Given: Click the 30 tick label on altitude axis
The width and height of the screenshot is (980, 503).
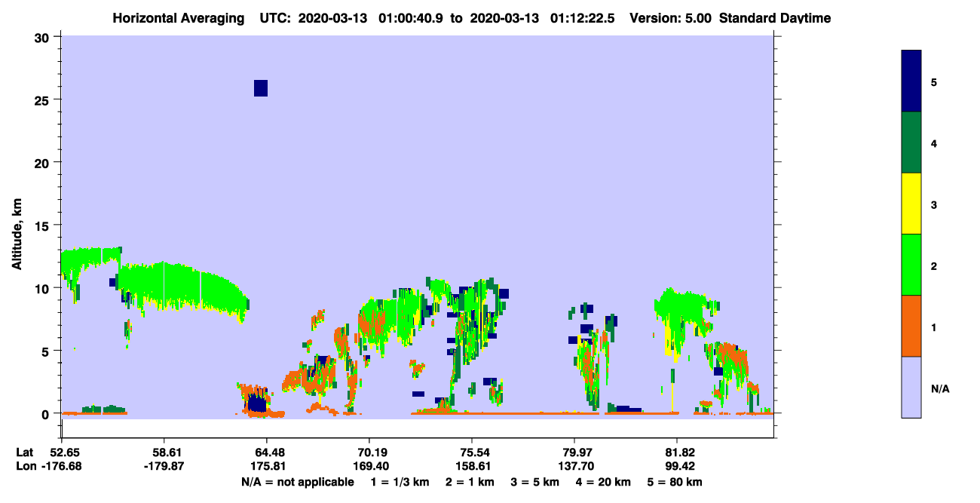Looking at the screenshot, I should coord(41,37).
